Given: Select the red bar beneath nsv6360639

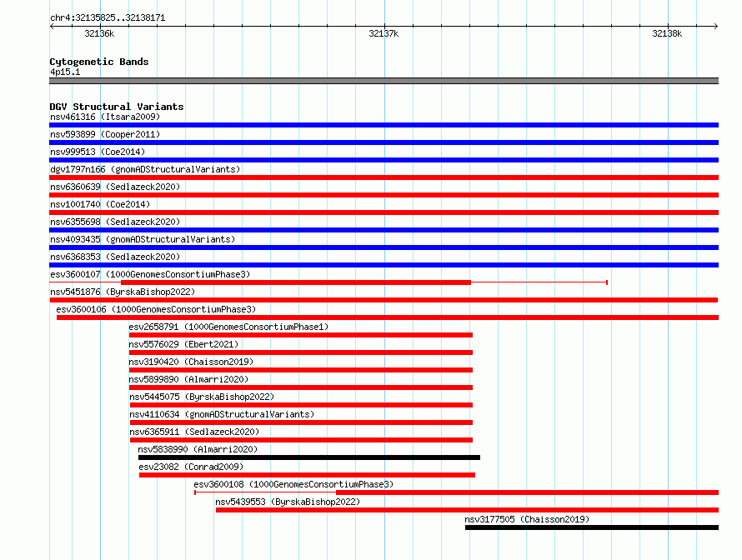Looking at the screenshot, I should (x=384, y=195).
